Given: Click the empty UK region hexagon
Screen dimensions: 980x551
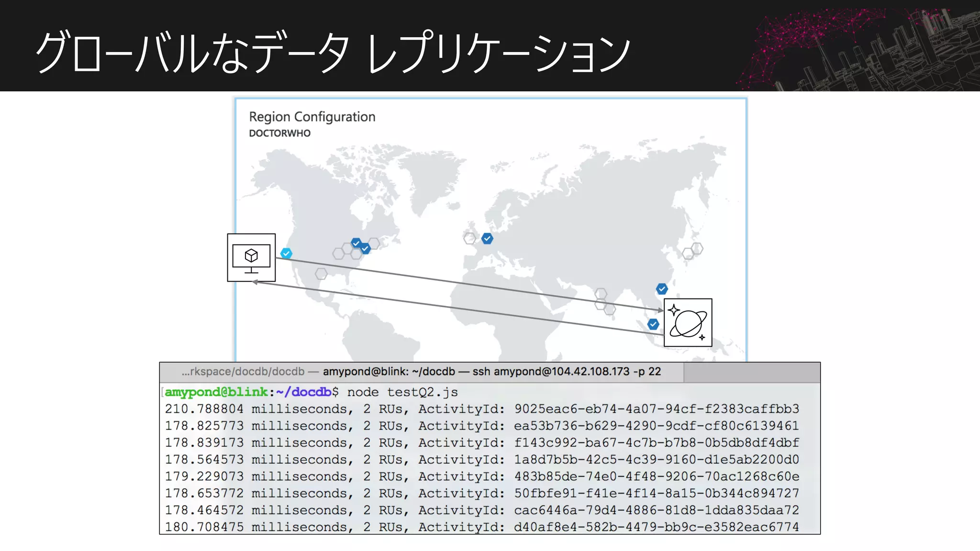Looking at the screenshot, I should tap(470, 238).
